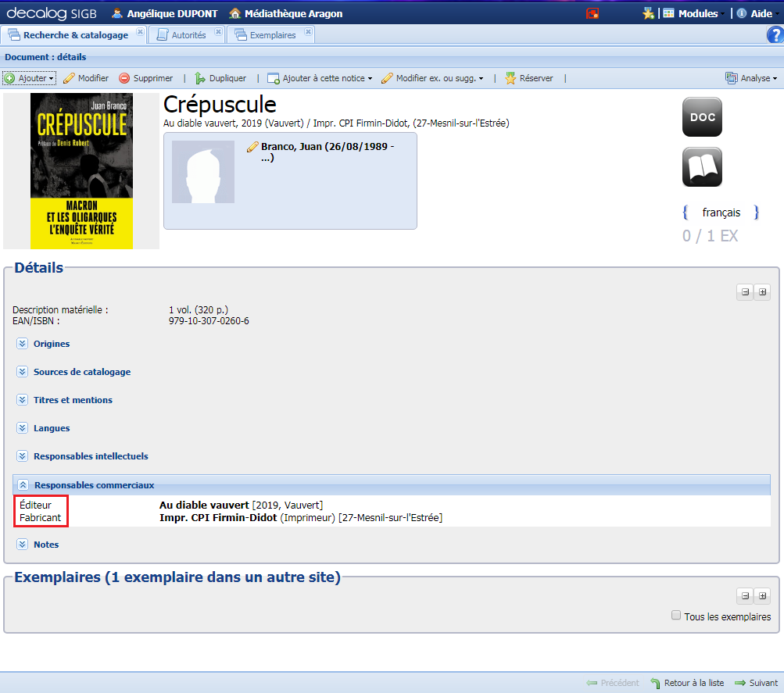Click the Crépuscule book cover thumbnail
Image resolution: width=784 pixels, height=693 pixels.
[81, 170]
